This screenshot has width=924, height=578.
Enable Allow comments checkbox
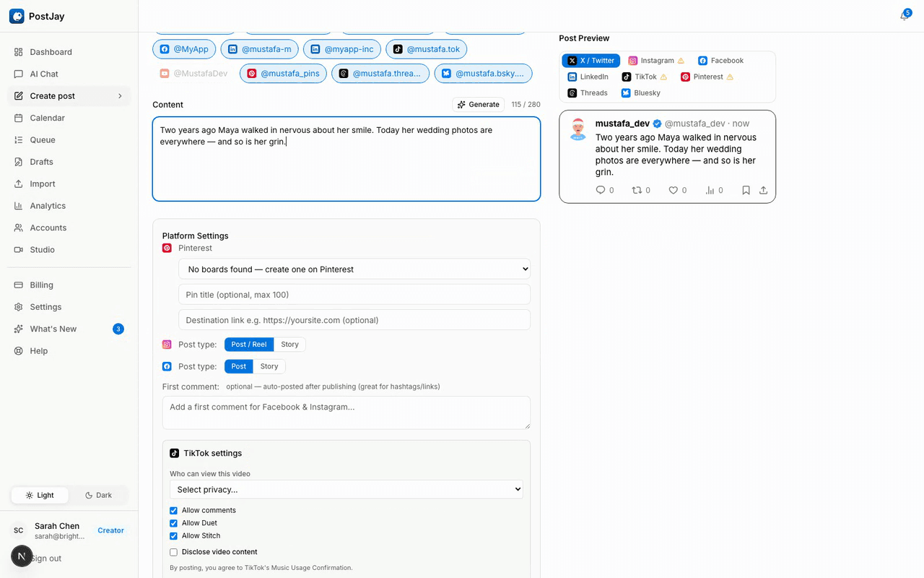click(x=173, y=510)
